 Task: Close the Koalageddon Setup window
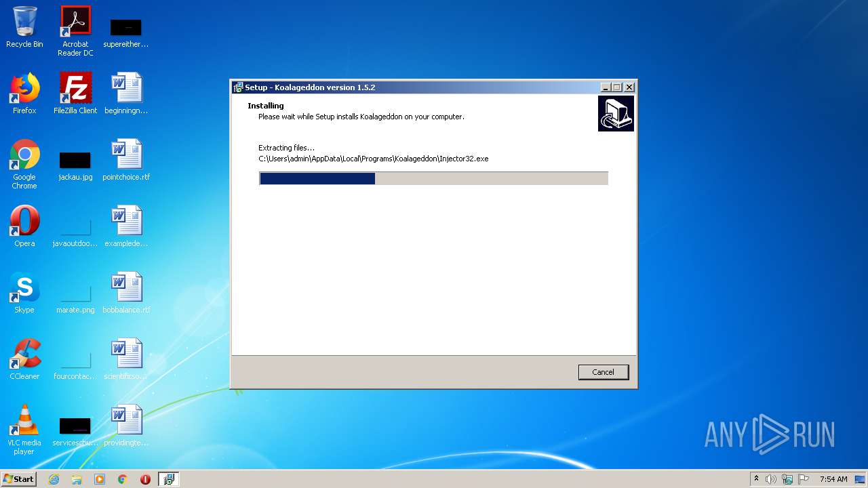[629, 87]
